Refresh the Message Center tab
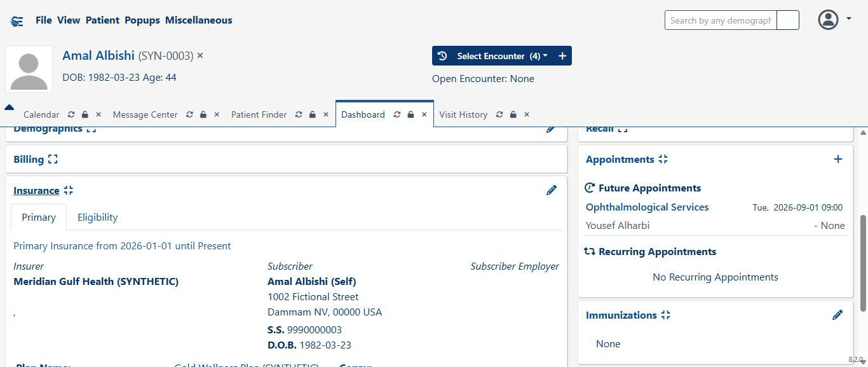This screenshot has width=868, height=367. tap(189, 114)
